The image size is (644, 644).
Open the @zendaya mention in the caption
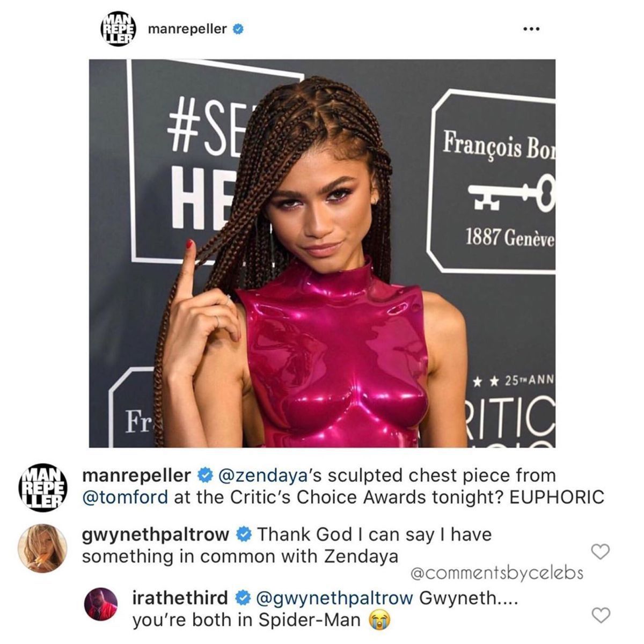(261, 476)
